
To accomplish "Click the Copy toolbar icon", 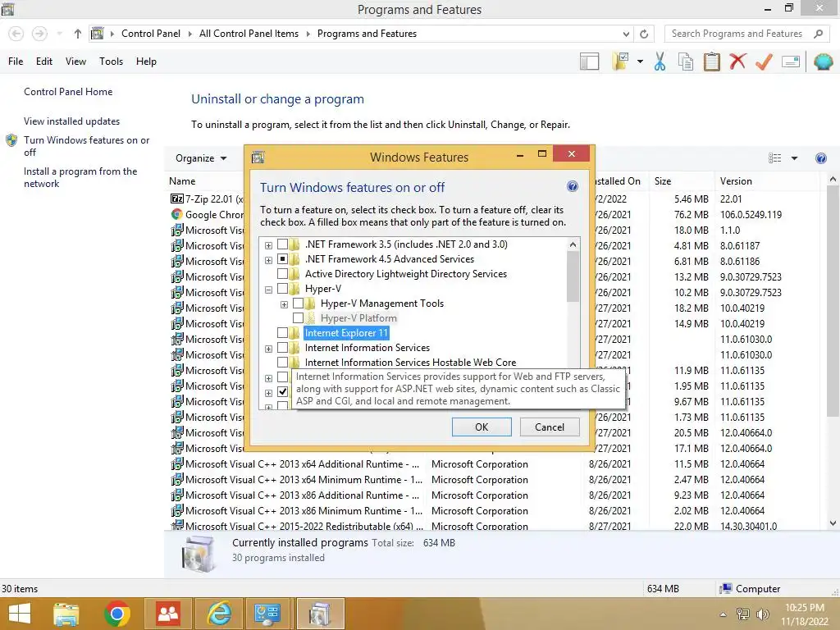I will [x=686, y=62].
